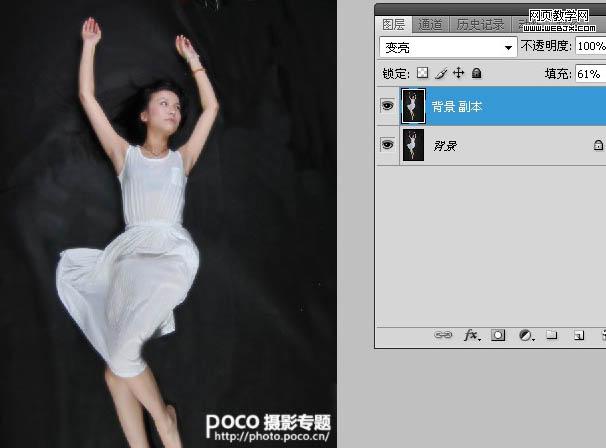This screenshot has width=606, height=448.
Task: Create new fill or adjustment layer
Action: click(x=526, y=335)
